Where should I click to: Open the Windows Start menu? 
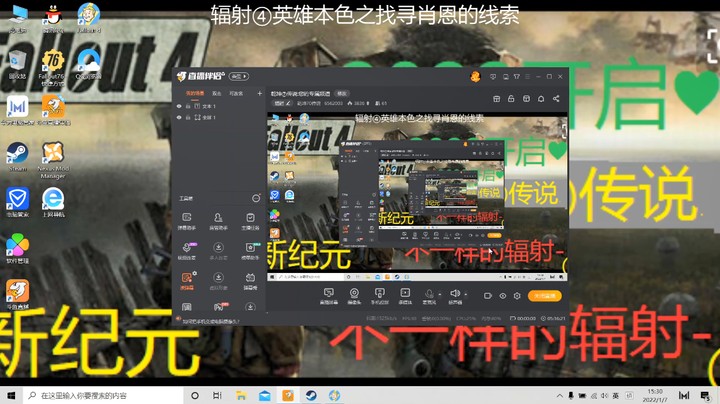click(11, 395)
